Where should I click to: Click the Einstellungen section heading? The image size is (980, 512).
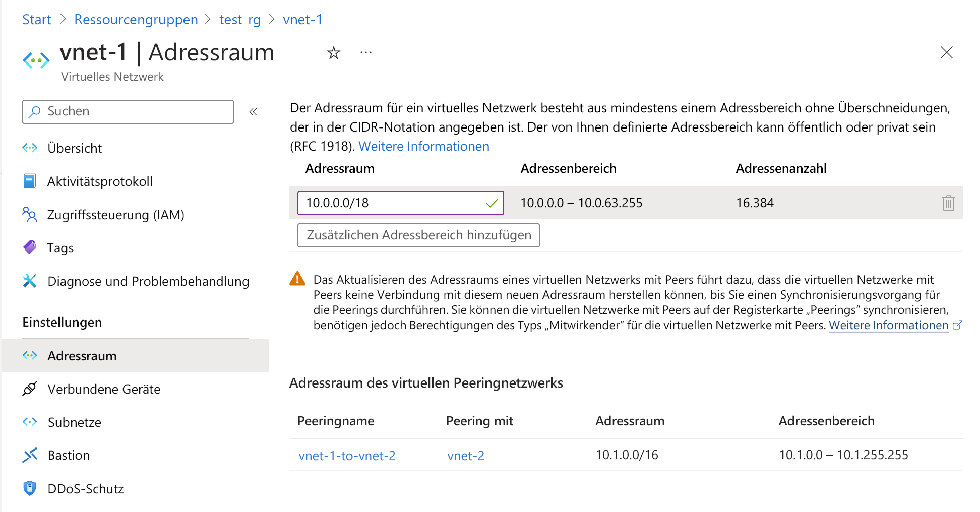[62, 322]
